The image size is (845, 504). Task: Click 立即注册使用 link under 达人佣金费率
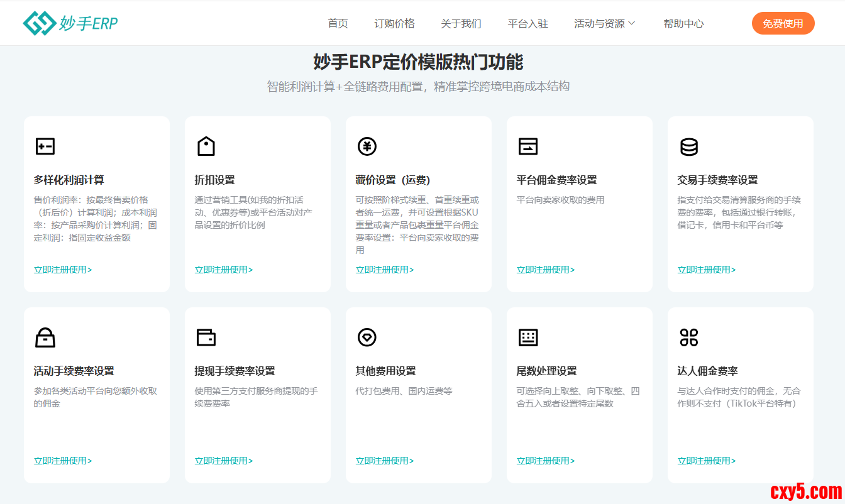pos(707,461)
